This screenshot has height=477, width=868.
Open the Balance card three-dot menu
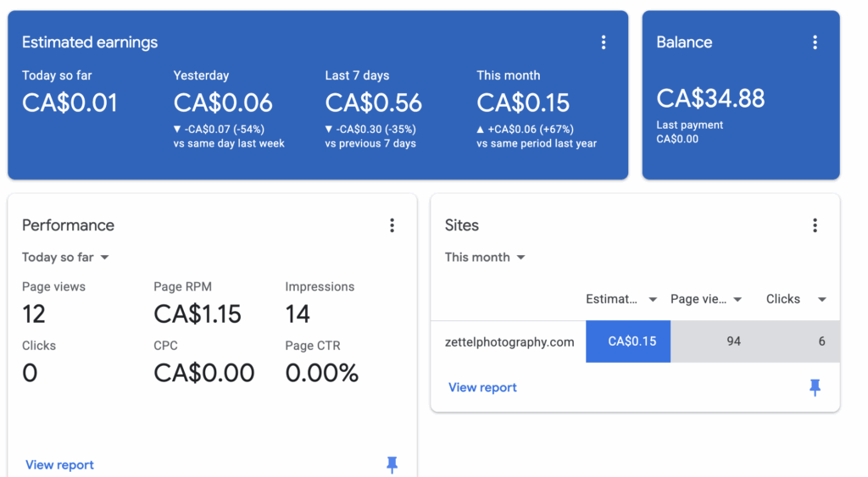point(815,42)
